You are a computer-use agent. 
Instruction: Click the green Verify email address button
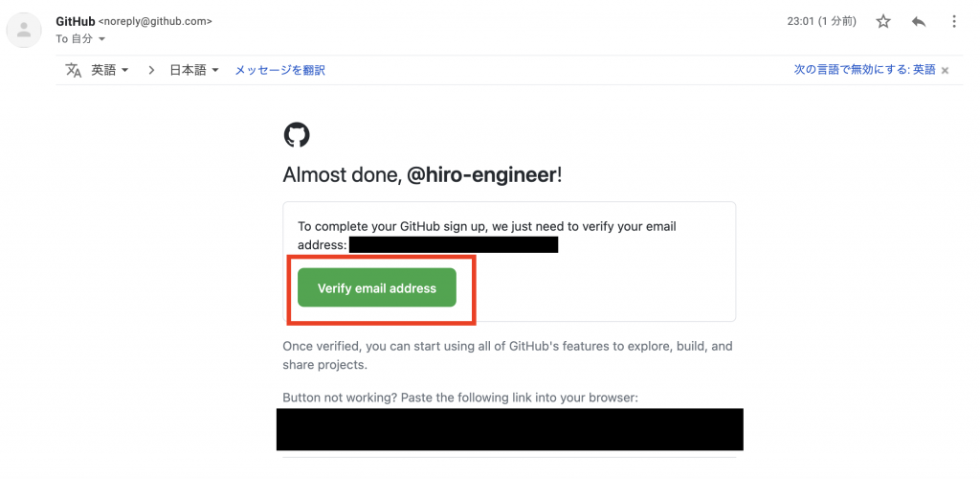pos(377,287)
